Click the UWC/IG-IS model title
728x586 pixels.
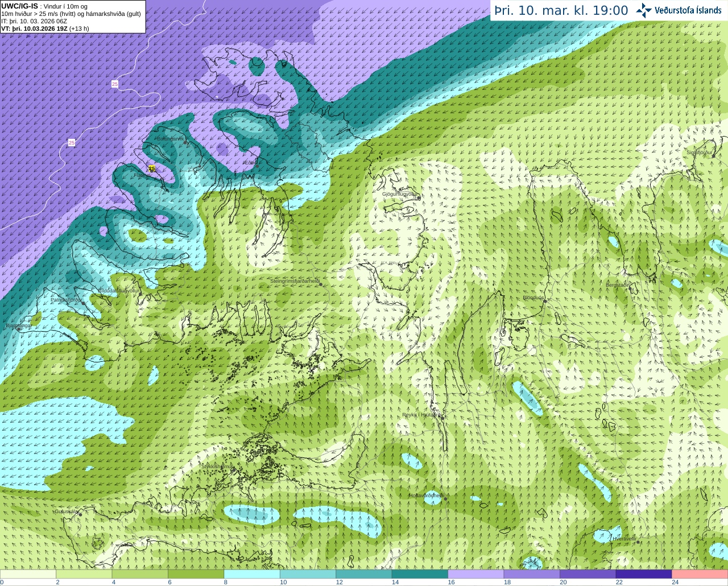[x=19, y=6]
